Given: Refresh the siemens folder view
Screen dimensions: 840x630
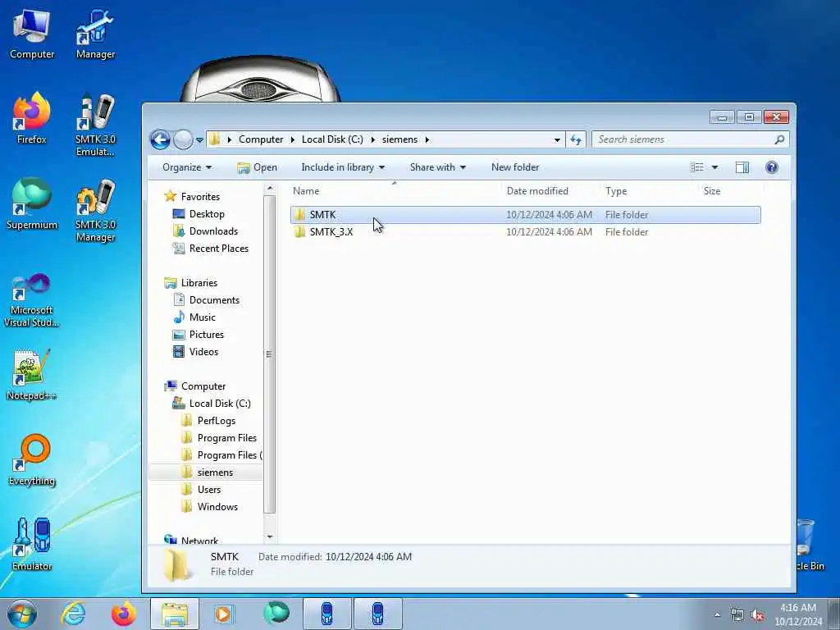Looking at the screenshot, I should [x=576, y=139].
